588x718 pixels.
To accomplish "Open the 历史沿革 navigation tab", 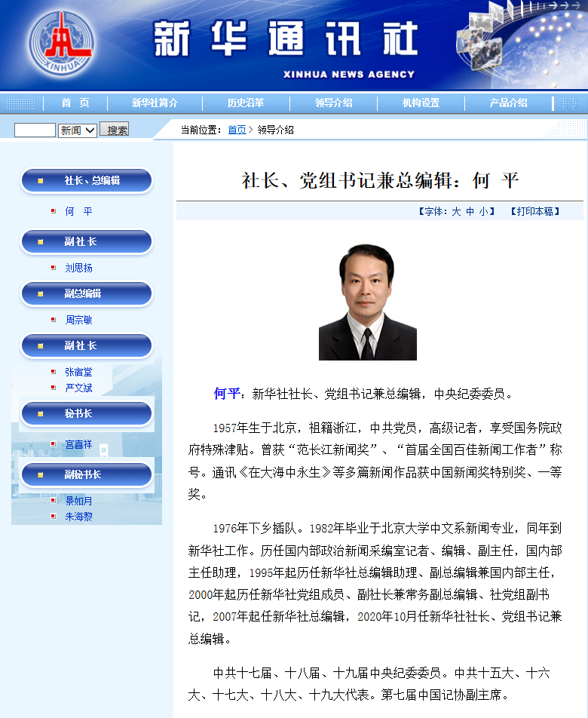I will [246, 103].
